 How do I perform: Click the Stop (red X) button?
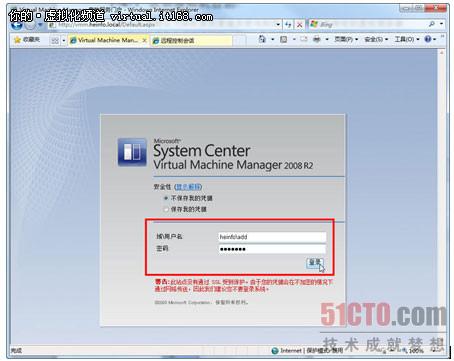tap(300, 24)
